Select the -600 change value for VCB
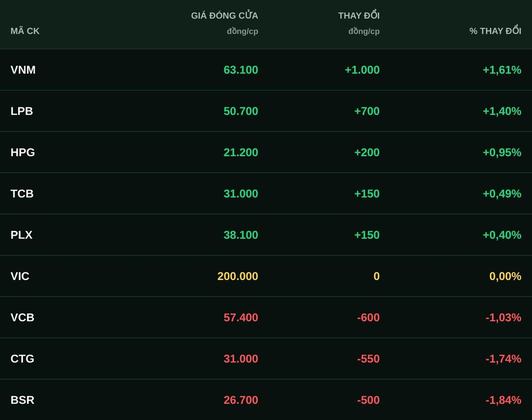 click(x=369, y=317)
